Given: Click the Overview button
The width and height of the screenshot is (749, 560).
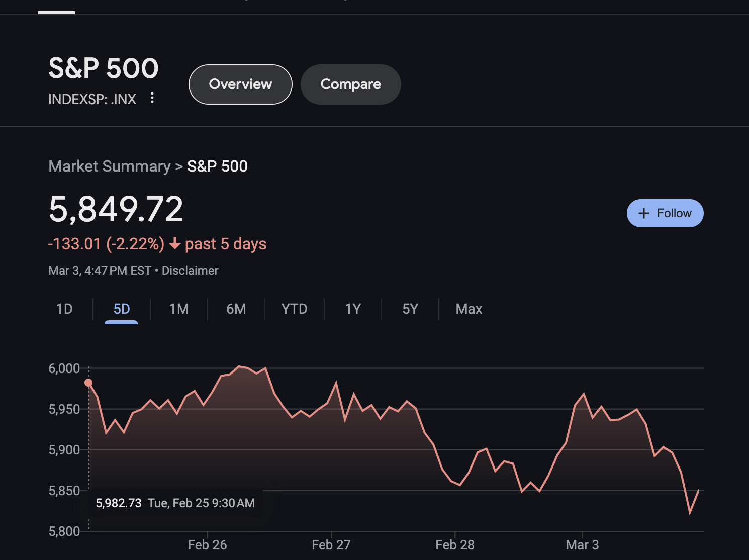Looking at the screenshot, I should coord(240,84).
